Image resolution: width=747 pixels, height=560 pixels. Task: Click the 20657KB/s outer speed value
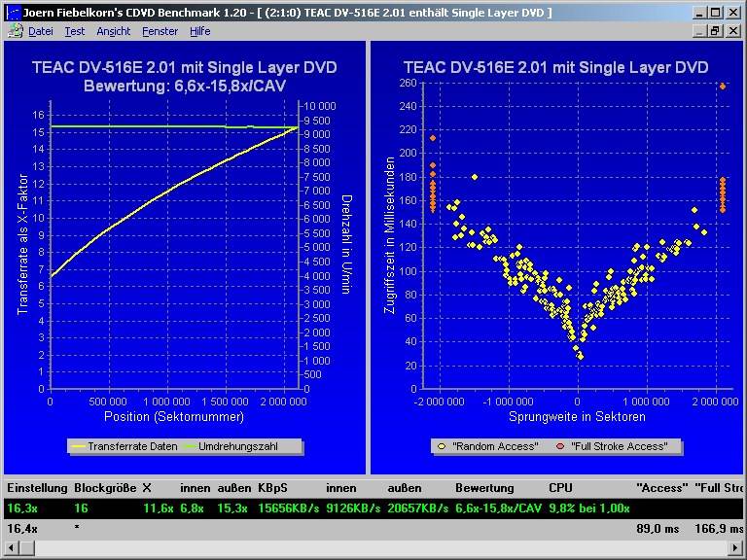point(418,508)
